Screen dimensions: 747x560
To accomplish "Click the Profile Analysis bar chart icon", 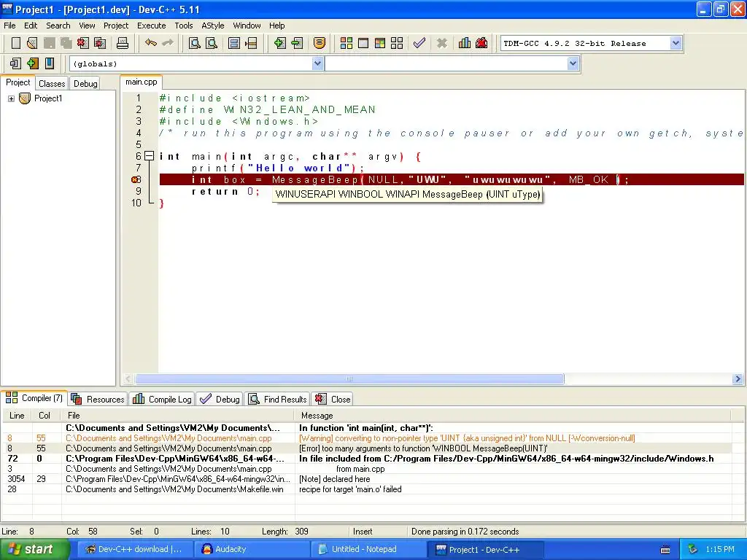I will [465, 43].
